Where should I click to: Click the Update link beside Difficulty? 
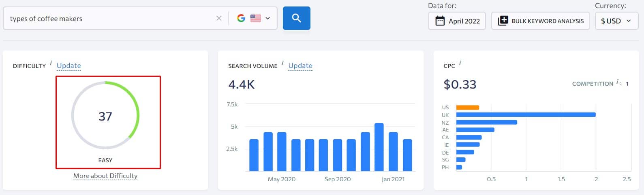click(x=69, y=66)
